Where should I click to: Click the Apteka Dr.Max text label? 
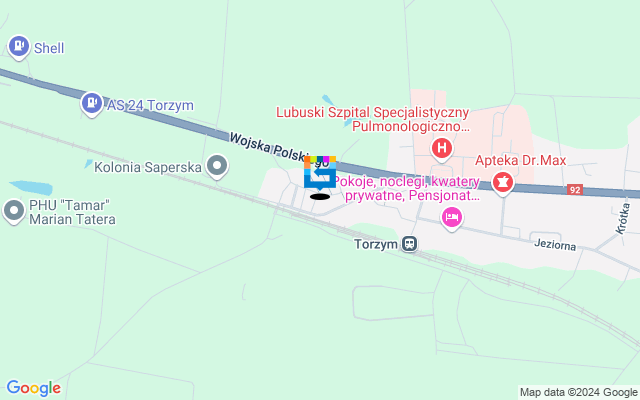[x=520, y=160]
